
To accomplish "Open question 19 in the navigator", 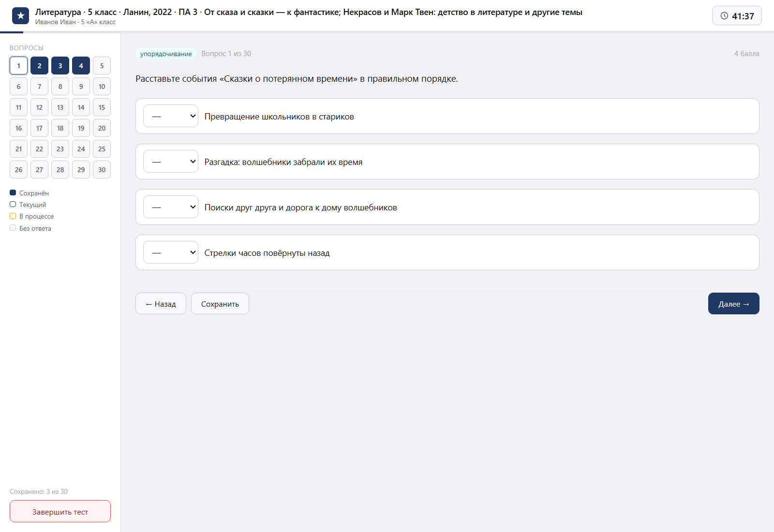I will [x=81, y=128].
